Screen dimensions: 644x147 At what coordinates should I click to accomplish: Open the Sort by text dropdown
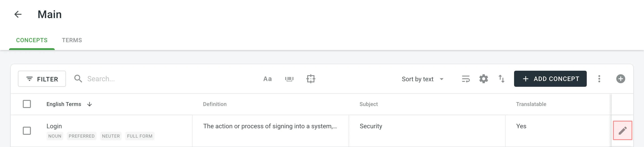coord(422,79)
